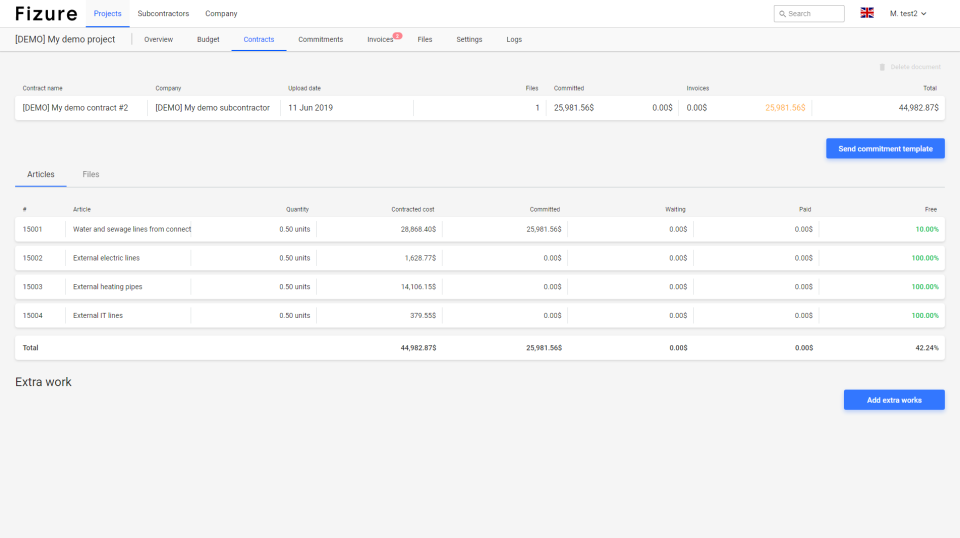Click External heating pipes article
Viewport: 960px width, 538px height.
107,287
